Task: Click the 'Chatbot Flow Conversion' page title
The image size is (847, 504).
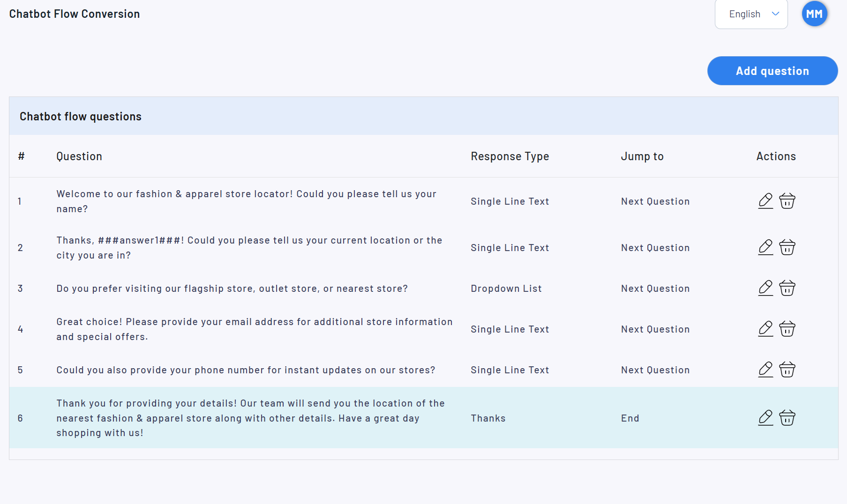Action: tap(75, 14)
